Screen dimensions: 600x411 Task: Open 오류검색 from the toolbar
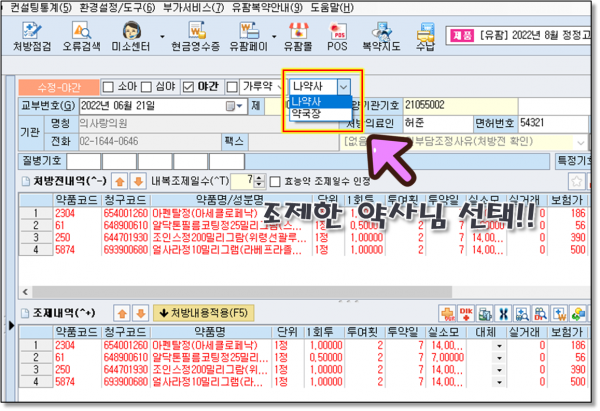coord(80,39)
